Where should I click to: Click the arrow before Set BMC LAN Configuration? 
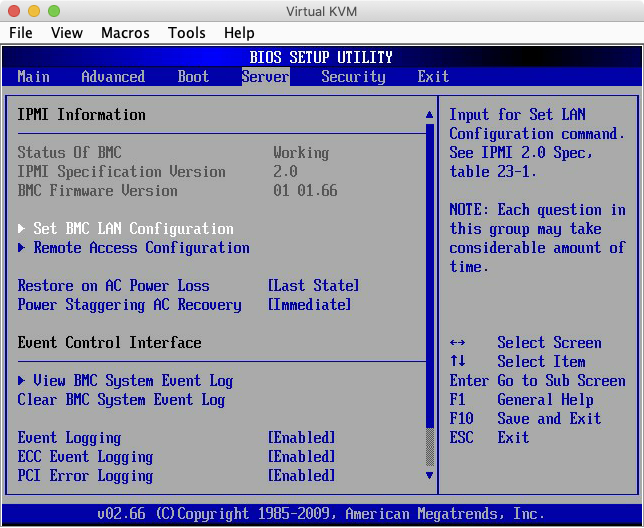point(21,228)
